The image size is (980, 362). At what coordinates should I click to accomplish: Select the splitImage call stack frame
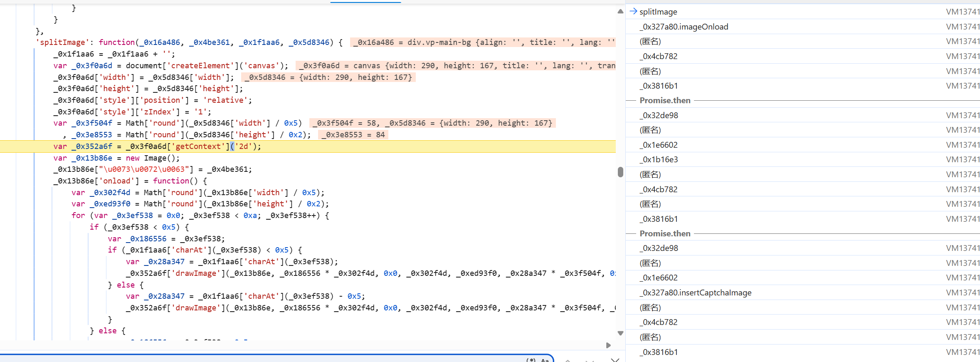tap(802, 12)
